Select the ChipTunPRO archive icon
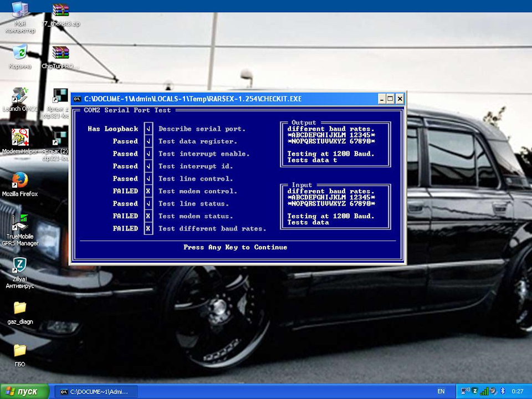The height and width of the screenshot is (399, 532). click(60, 54)
